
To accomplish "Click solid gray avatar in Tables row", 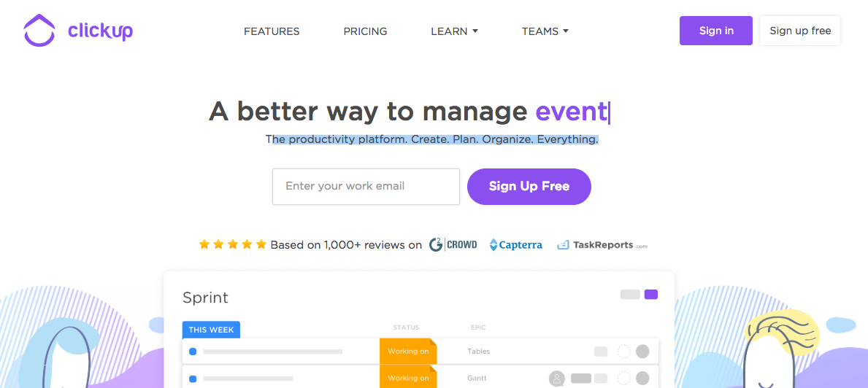I will click(x=642, y=352).
